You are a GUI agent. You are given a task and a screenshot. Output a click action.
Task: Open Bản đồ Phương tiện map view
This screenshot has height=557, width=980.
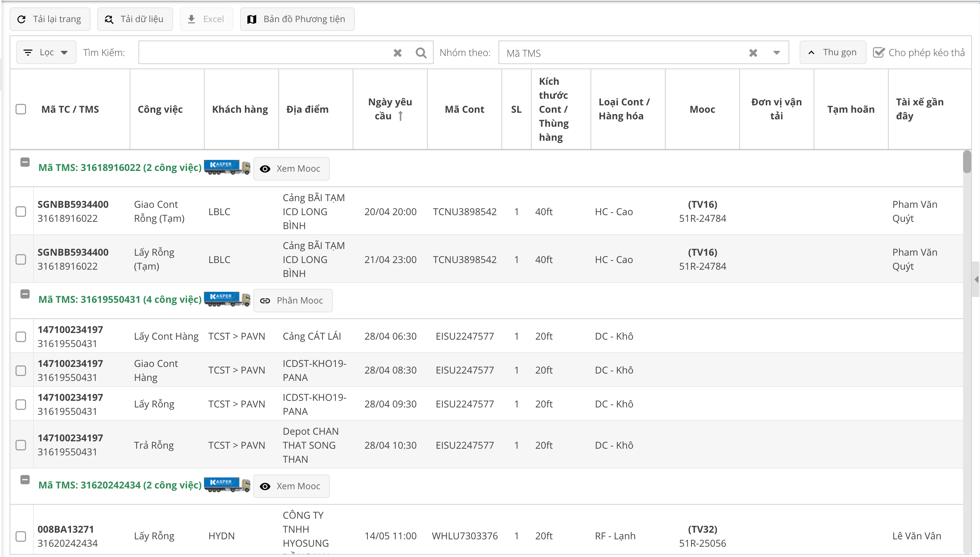[x=297, y=19]
